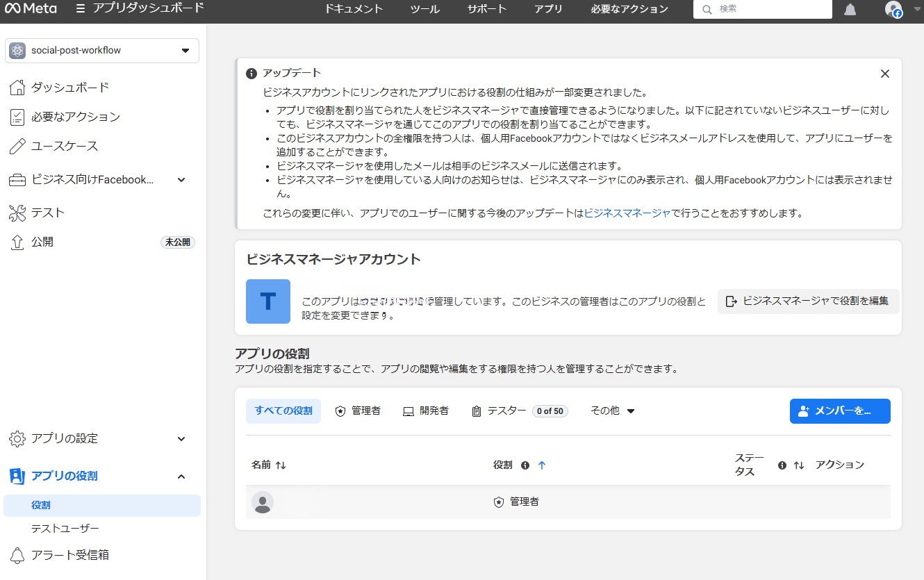Viewport: 924px width, 580px height.
Task: Expand the その他 roles dropdown
Action: [x=612, y=411]
